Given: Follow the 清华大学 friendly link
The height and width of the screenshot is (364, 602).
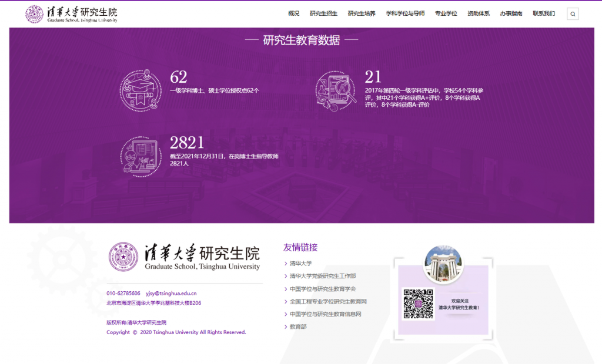Looking at the screenshot, I should [x=300, y=264].
